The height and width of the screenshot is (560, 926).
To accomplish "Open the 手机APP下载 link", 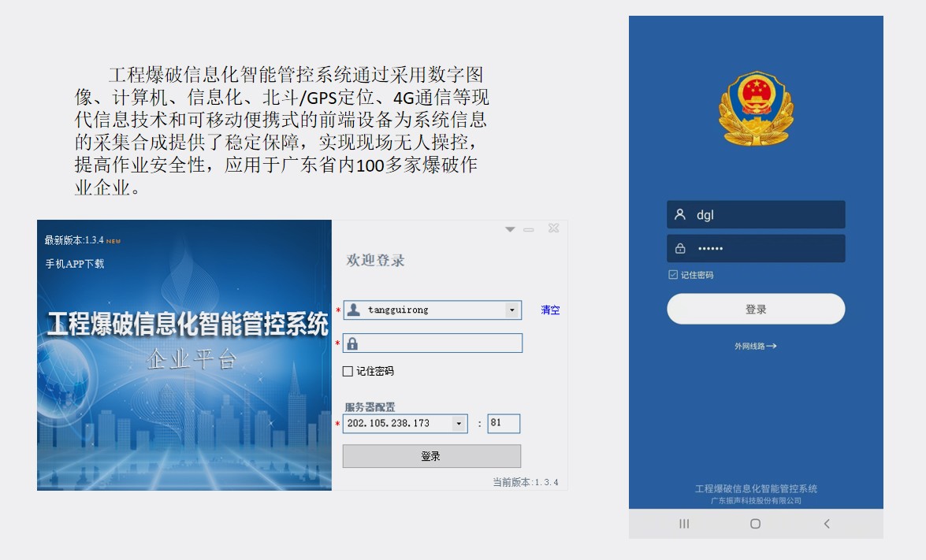I will [75, 264].
